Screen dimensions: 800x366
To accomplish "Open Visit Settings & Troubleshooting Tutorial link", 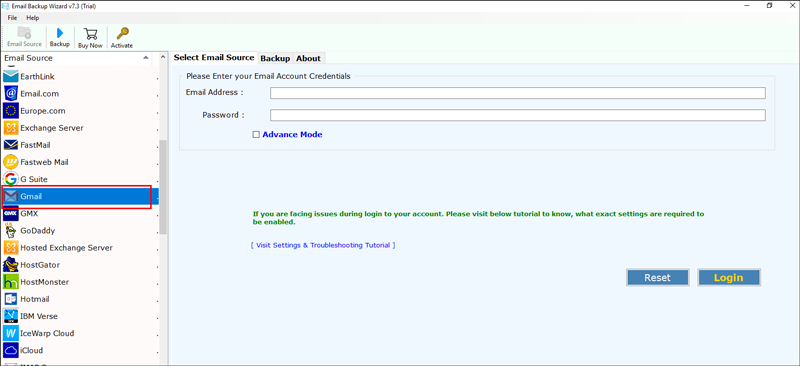I will click(x=323, y=245).
